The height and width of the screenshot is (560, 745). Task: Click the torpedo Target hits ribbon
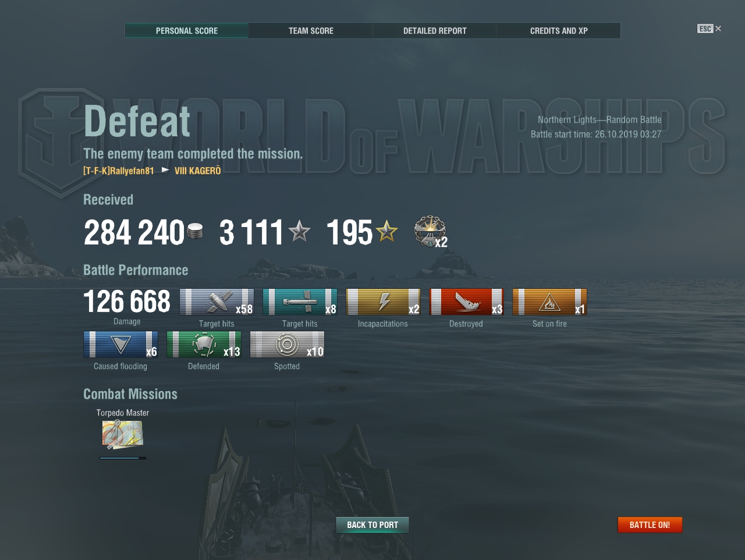coord(300,302)
